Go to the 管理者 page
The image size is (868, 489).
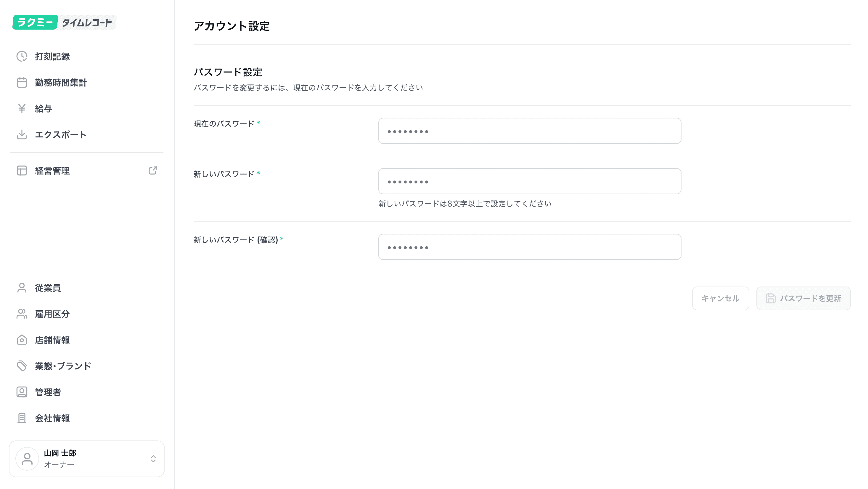(x=47, y=392)
